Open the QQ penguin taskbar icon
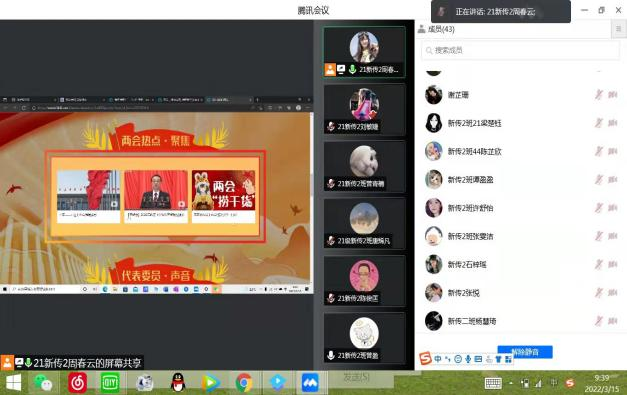The height and width of the screenshot is (395, 627). click(178, 383)
